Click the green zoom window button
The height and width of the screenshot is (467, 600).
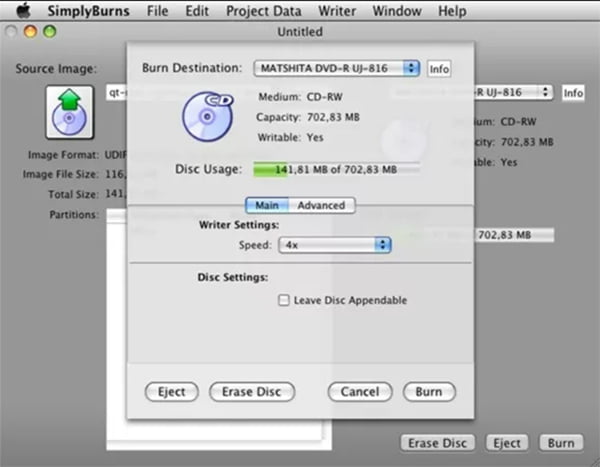pyautogui.click(x=50, y=31)
